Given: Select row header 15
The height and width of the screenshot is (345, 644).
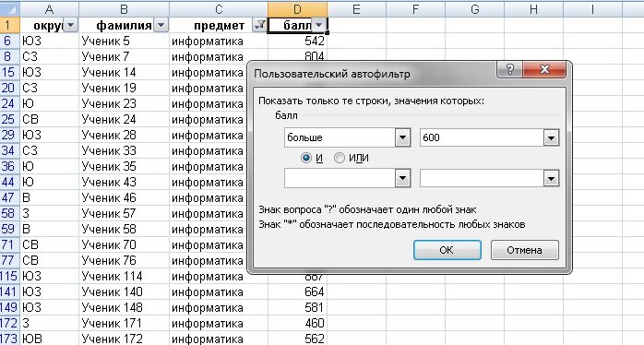Looking at the screenshot, I should 10,72.
